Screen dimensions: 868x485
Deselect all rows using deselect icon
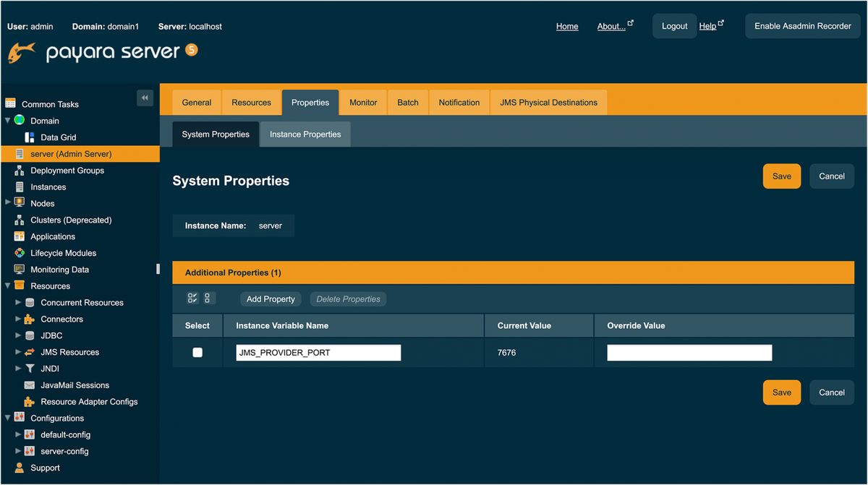[x=207, y=298]
